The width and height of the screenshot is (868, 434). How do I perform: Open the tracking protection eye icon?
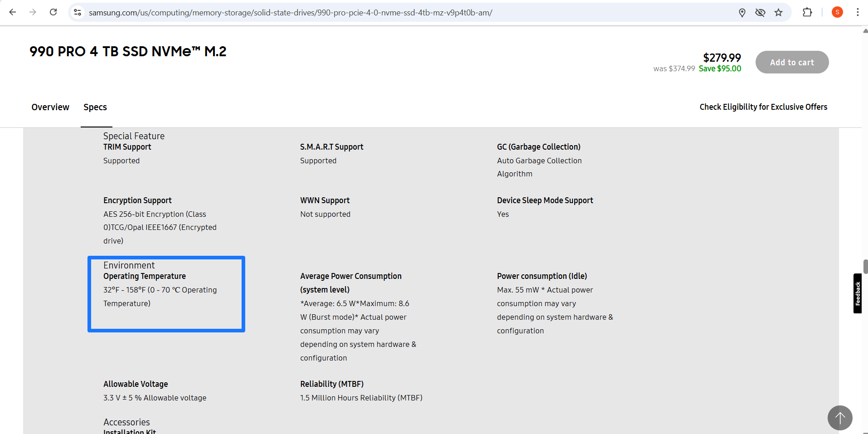(x=760, y=13)
